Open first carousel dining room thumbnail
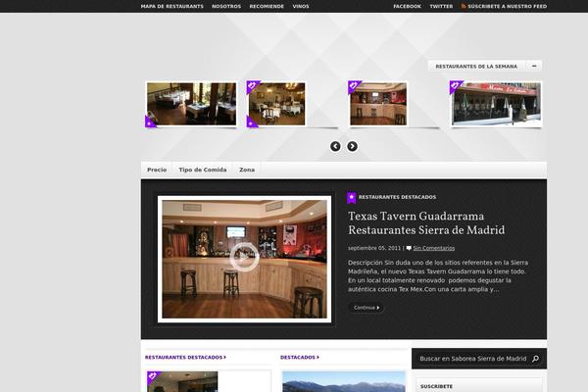 [191, 104]
